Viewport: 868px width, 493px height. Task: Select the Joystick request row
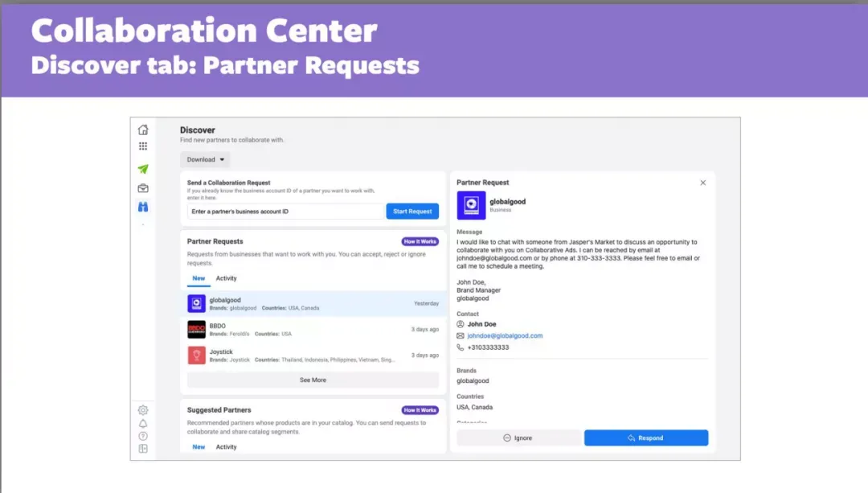313,355
